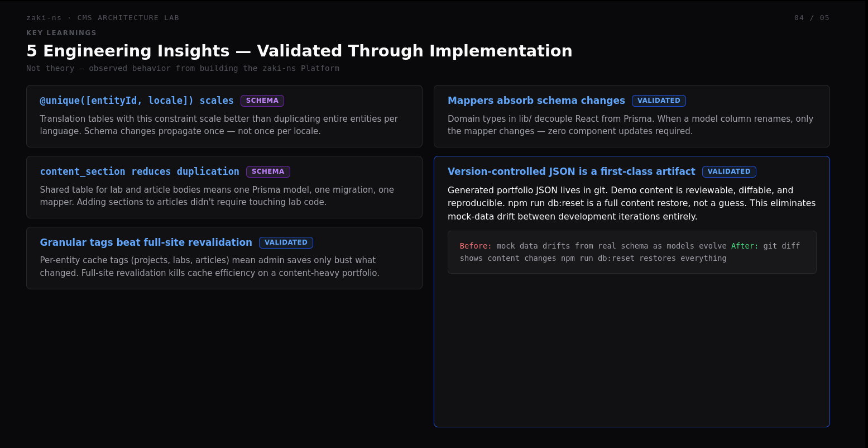Viewport: 868px width, 448px height.
Task: Click the "Per-entity cache tags" description
Action: click(x=209, y=266)
